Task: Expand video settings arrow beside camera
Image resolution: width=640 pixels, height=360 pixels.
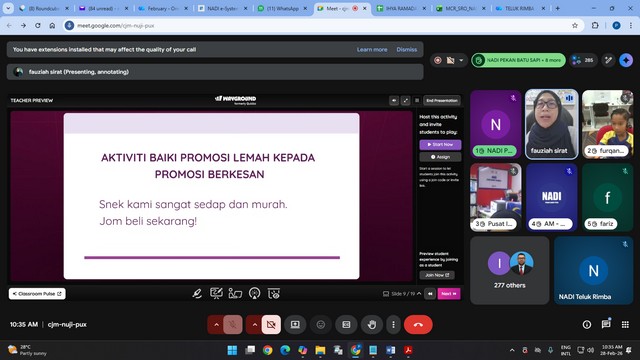Action: 254,324
